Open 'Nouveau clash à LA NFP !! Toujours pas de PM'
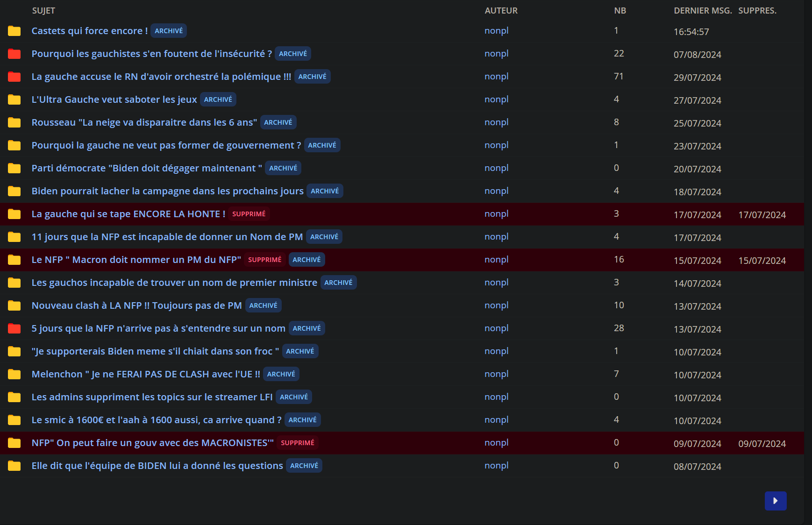 (136, 305)
